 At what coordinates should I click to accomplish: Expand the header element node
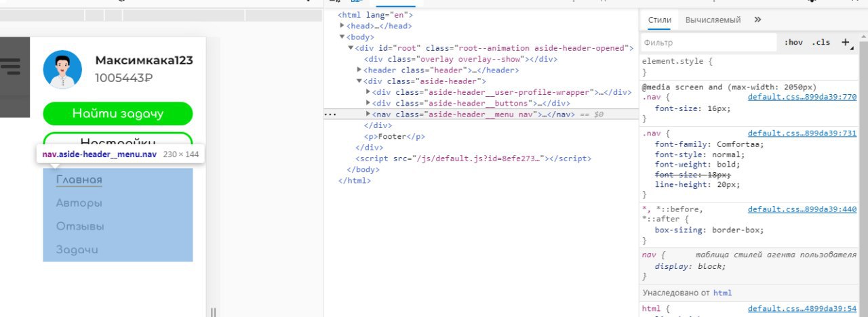[x=359, y=70]
